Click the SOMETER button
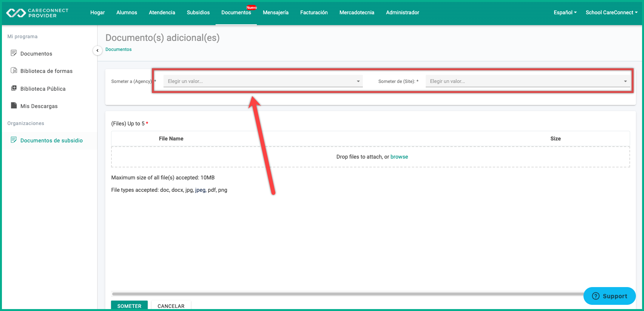 [x=129, y=305]
